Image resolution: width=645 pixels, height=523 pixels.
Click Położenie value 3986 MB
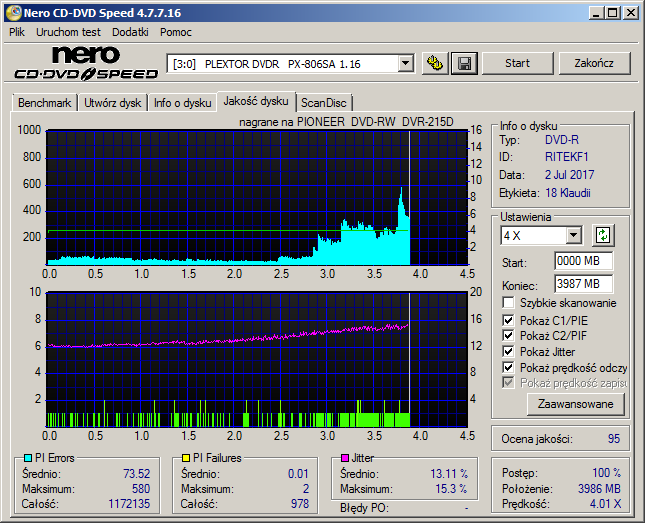[599, 489]
